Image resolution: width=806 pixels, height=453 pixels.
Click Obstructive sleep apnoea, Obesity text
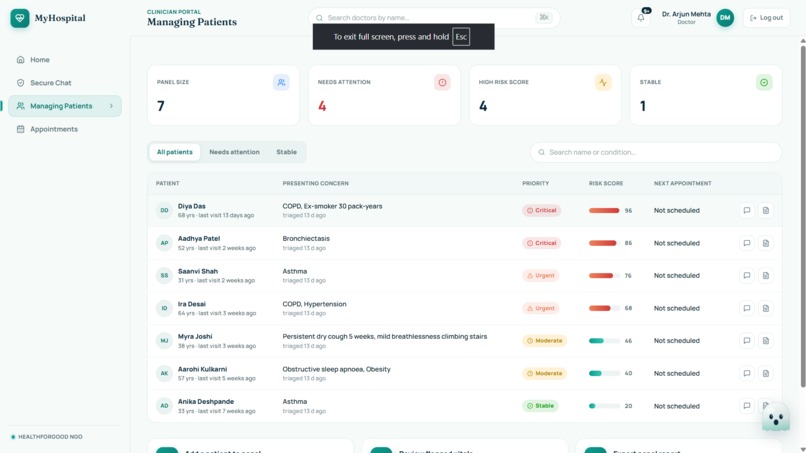(336, 369)
